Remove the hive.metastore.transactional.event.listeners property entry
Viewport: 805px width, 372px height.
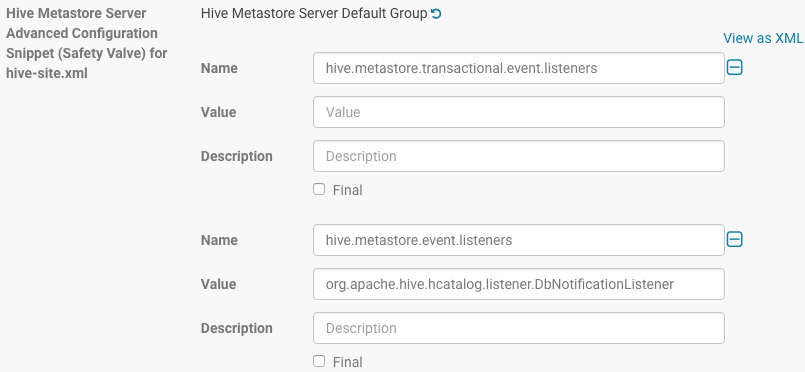[735, 68]
